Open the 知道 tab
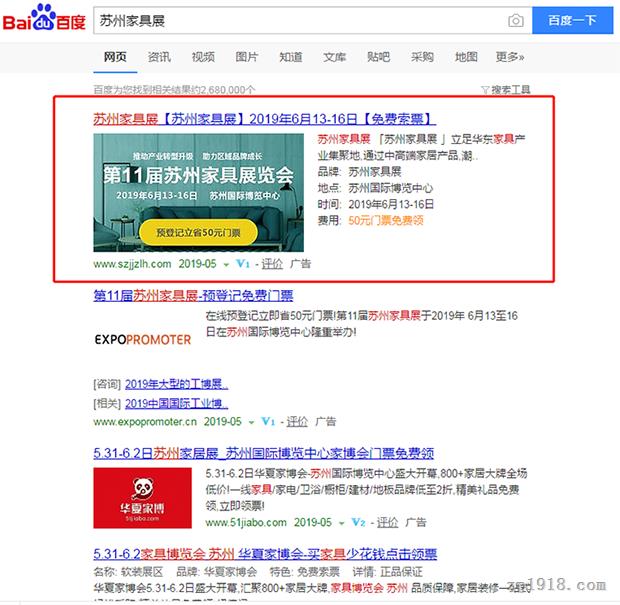 [x=291, y=57]
